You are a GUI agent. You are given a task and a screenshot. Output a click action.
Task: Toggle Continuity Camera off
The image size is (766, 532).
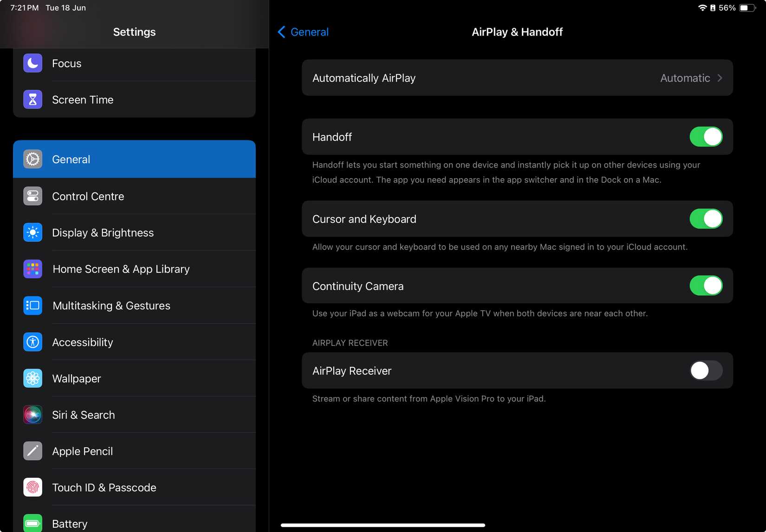click(706, 286)
